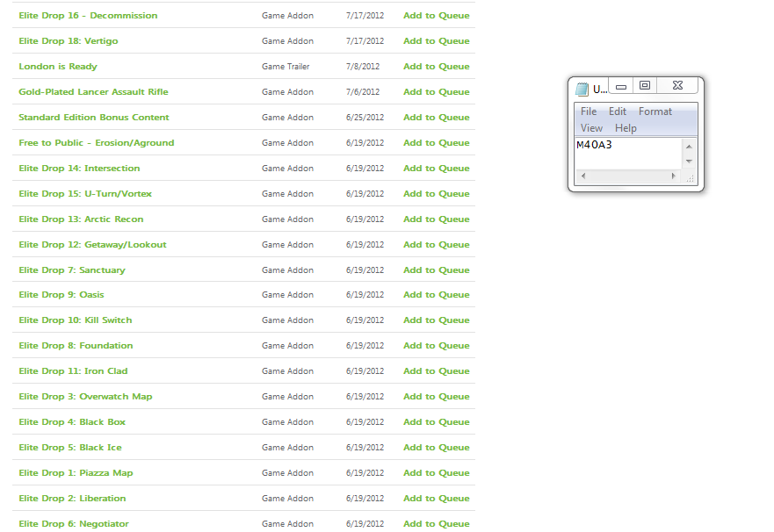The image size is (774, 532).
Task: Open Elite Drop 3: Overwatch Map link
Action: [85, 397]
